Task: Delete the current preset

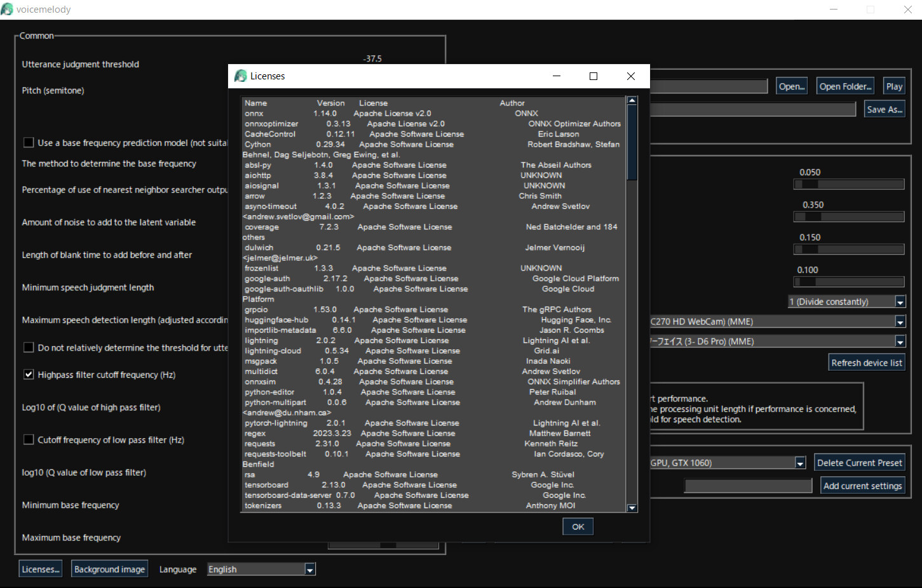Action: coord(859,462)
